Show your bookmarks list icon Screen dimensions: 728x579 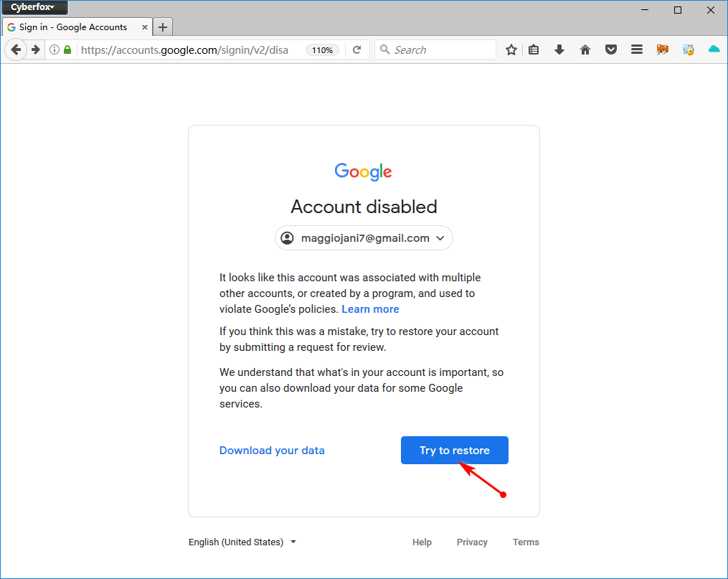534,50
